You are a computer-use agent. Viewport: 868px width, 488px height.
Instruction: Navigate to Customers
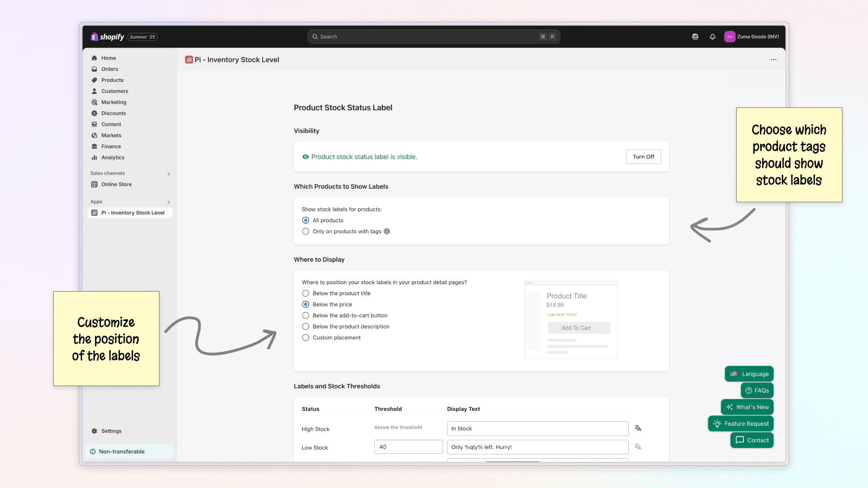[114, 91]
